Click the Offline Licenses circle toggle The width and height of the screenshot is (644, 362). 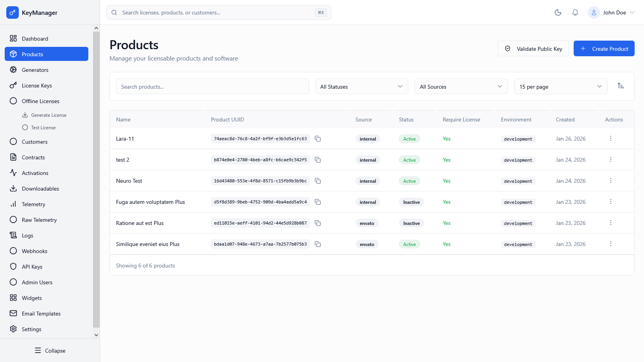(x=13, y=101)
